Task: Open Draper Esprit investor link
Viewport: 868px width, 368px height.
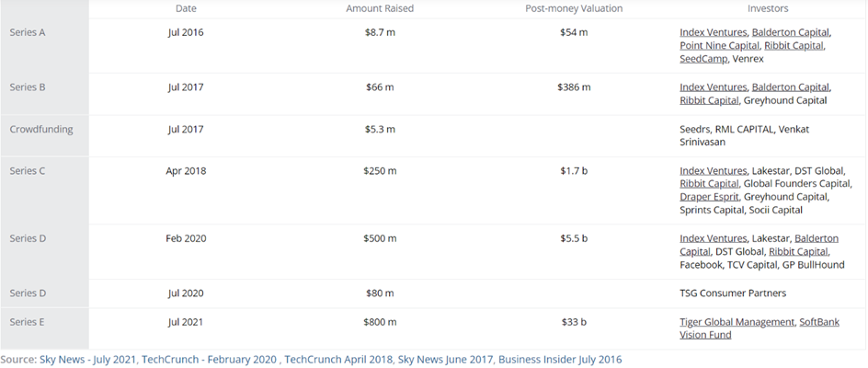Action: 710,197
